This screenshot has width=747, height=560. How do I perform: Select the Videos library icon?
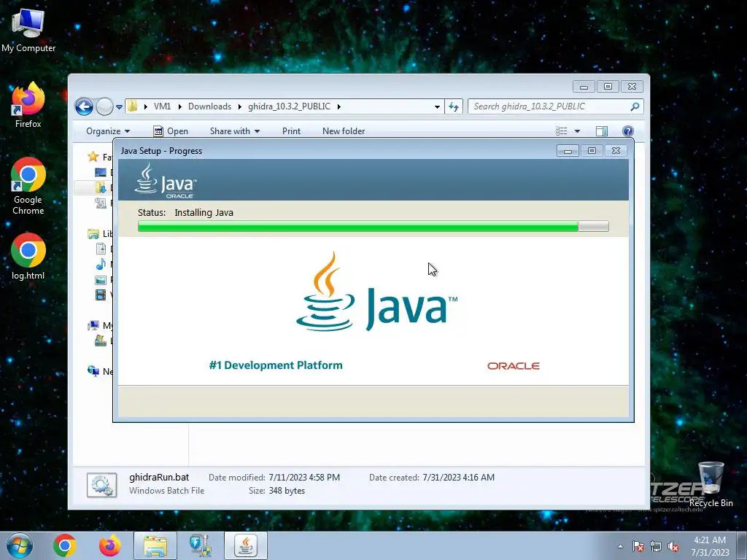(x=101, y=295)
